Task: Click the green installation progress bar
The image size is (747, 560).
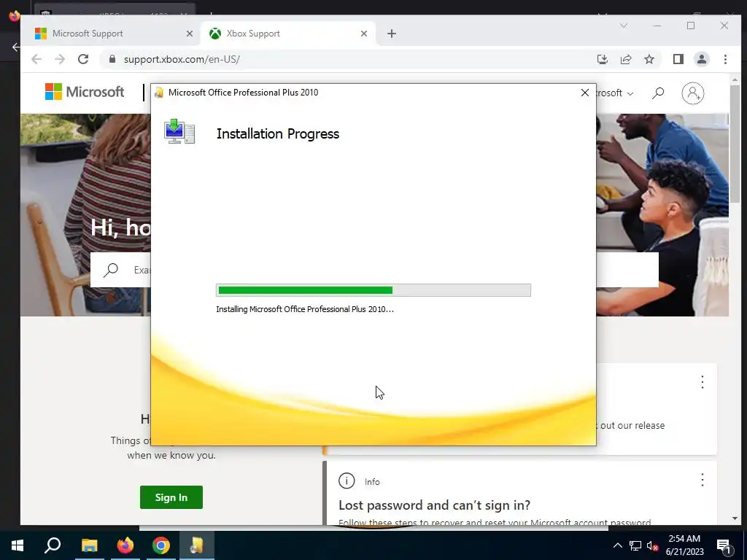Action: tap(373, 290)
